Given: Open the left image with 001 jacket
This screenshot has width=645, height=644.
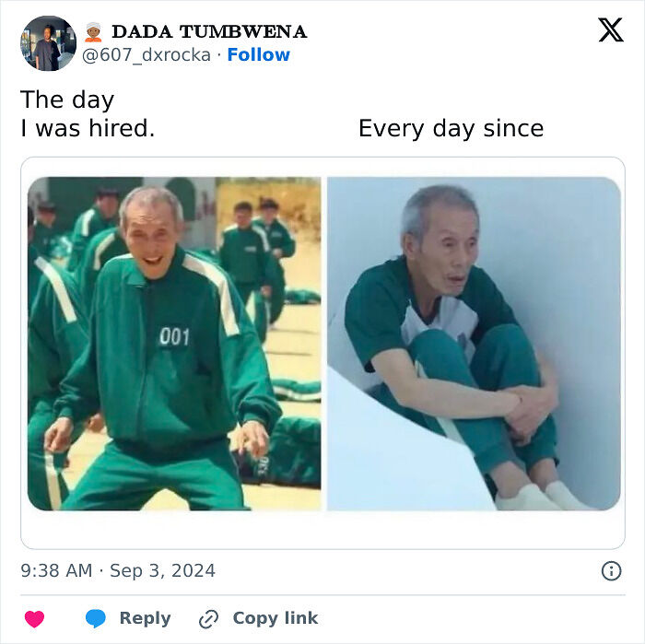Looking at the screenshot, I should (174, 344).
